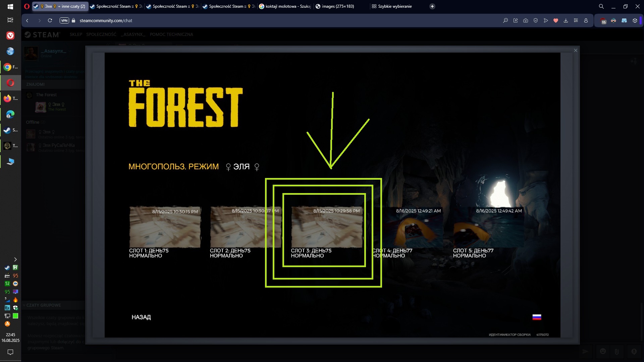Toggle the VPN badge in address bar
The image size is (644, 362).
click(x=64, y=20)
